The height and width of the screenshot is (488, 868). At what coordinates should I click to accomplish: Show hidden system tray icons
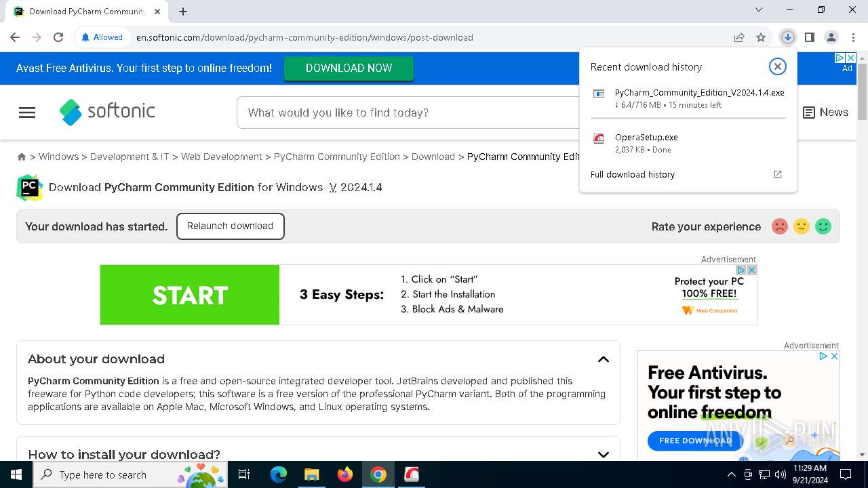point(731,474)
